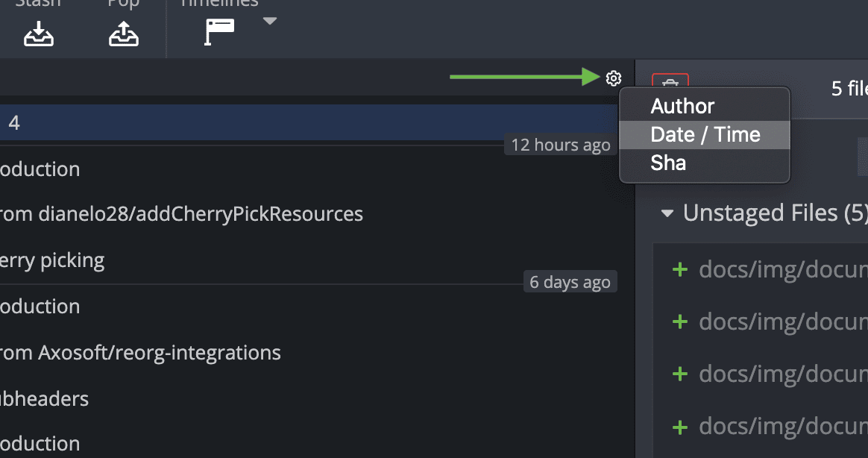Click the '6 days ago' timestamp label
868x458 pixels.
point(570,282)
